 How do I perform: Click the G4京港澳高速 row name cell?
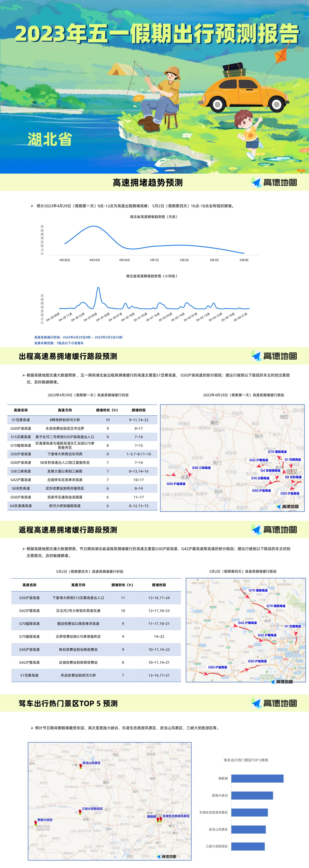coord(21,506)
